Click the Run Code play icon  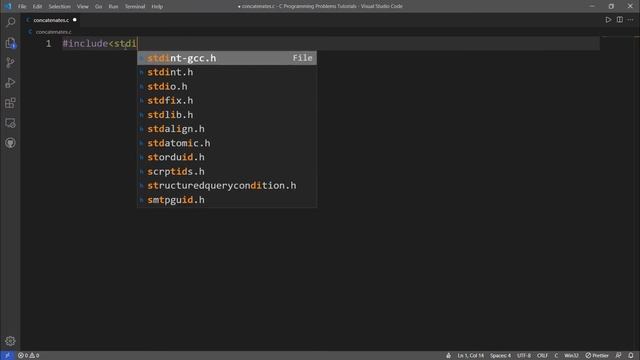608,20
